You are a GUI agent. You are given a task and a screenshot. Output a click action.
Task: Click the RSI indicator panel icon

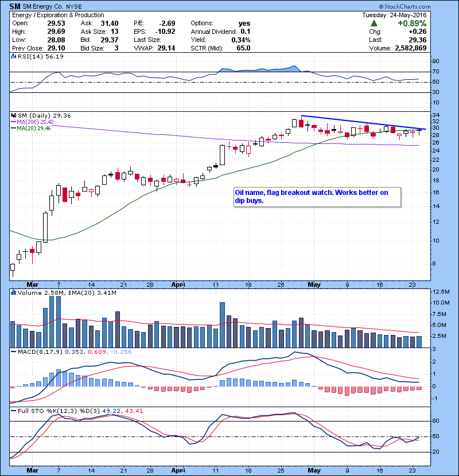click(x=13, y=56)
